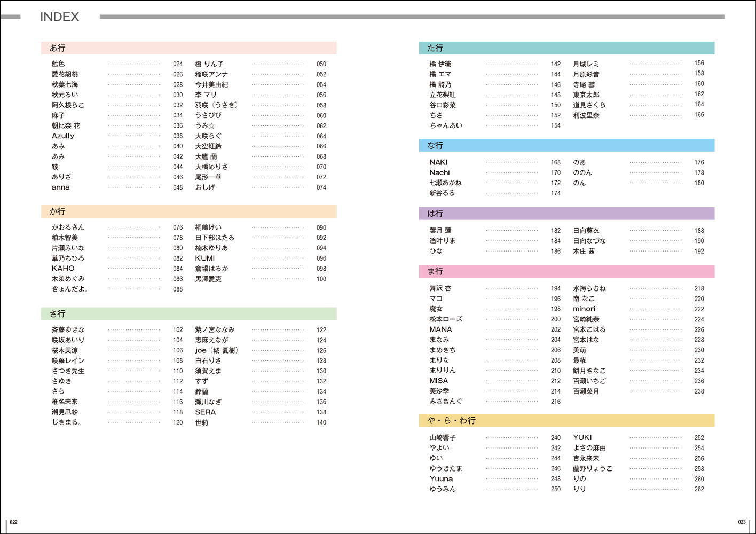Click the た行 teal section header
Screen dimensions: 756x534
pyautogui.click(x=435, y=48)
